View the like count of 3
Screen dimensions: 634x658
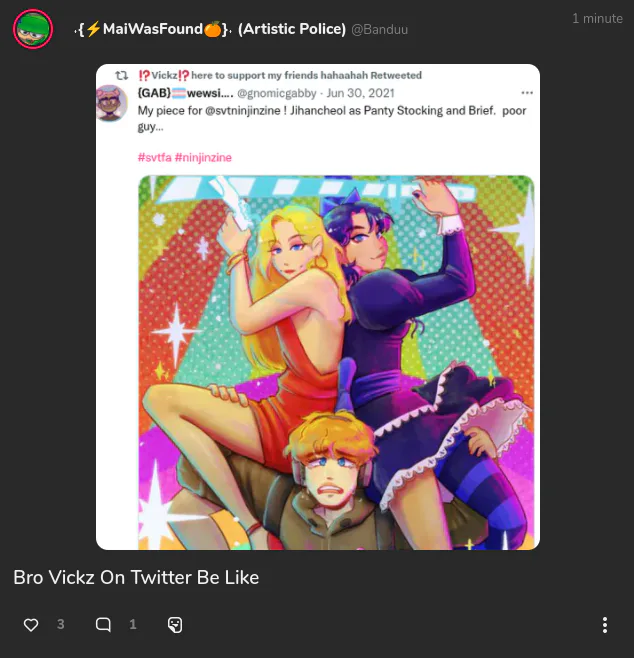60,625
